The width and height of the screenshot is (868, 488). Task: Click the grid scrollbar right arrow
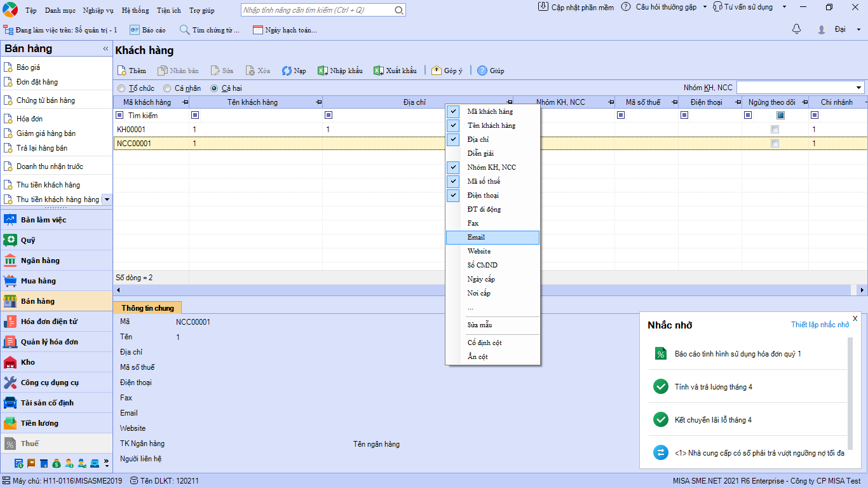(863, 290)
